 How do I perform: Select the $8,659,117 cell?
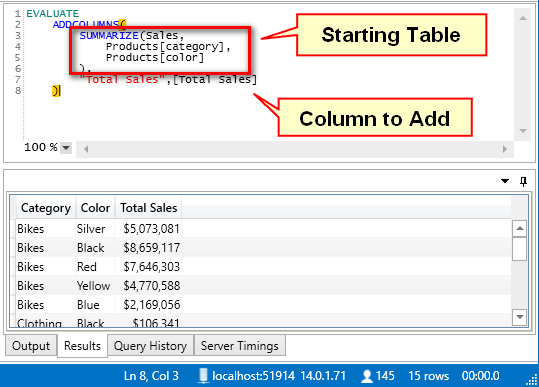148,247
